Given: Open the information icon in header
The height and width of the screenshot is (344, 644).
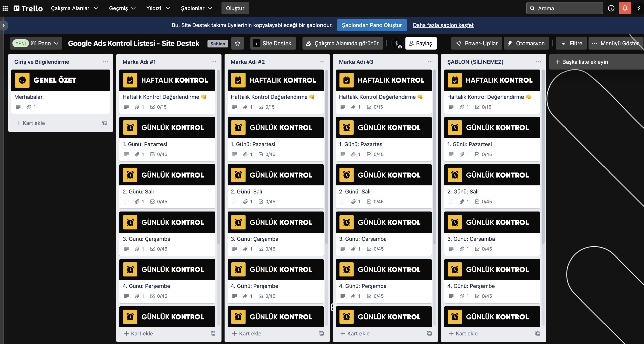Looking at the screenshot, I should click(611, 8).
